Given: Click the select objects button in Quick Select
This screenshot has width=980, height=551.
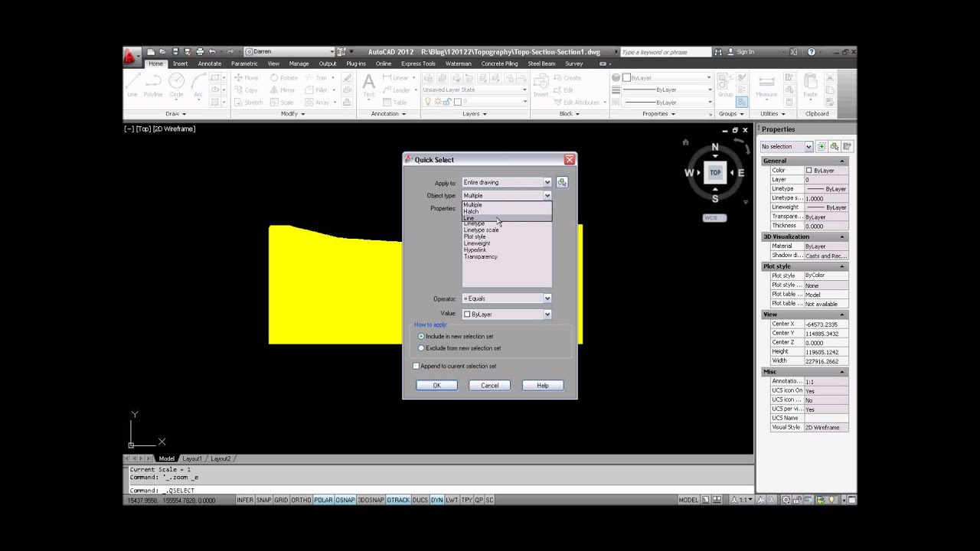Looking at the screenshot, I should click(x=562, y=182).
